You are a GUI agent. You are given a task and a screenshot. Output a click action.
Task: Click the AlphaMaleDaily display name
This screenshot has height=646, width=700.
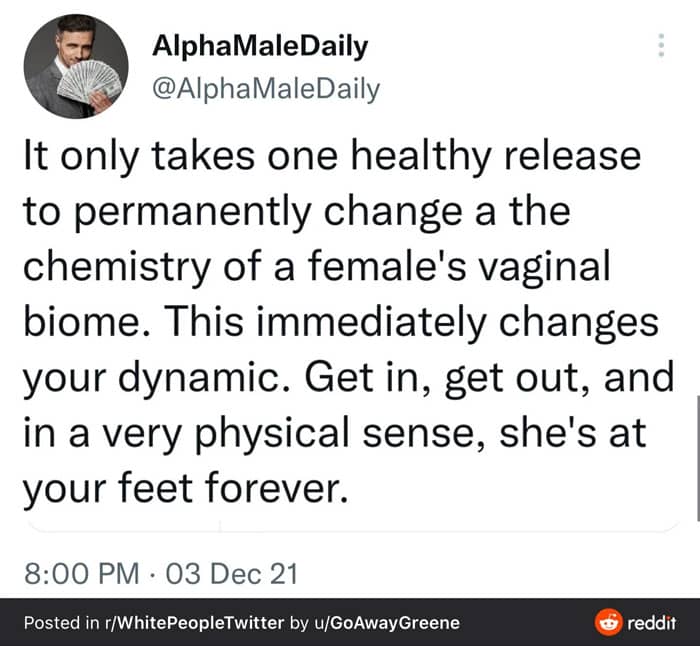point(260,46)
